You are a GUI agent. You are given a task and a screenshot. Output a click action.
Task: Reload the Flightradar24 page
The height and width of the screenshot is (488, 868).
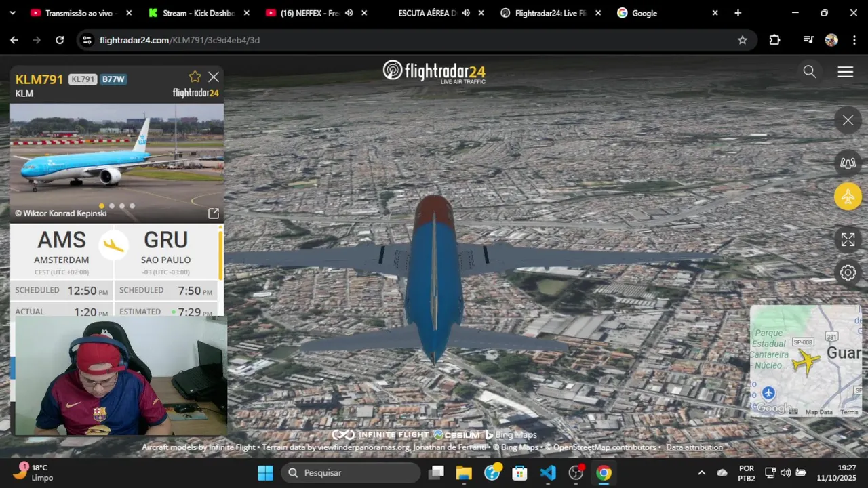pyautogui.click(x=60, y=40)
